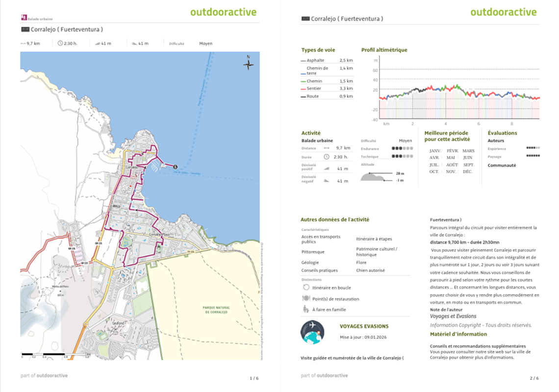Click the outdooractive logo on page two

[x=503, y=12]
